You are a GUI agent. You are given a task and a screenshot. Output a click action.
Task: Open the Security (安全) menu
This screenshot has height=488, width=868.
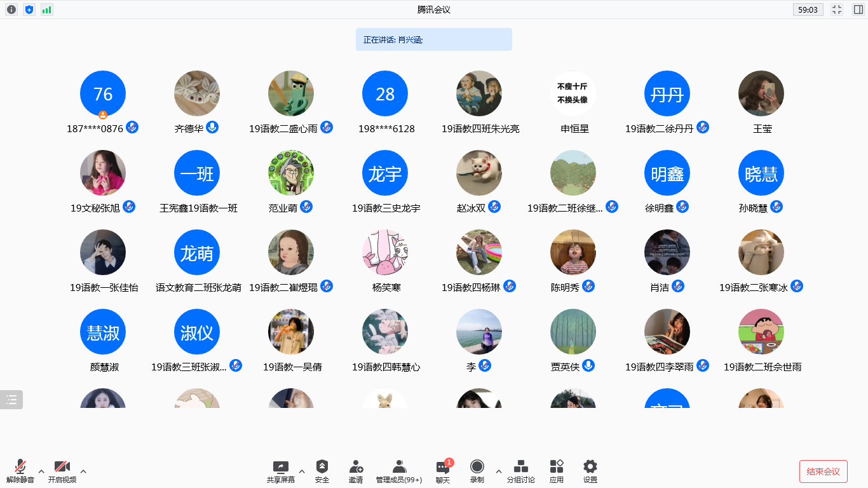[x=322, y=471]
